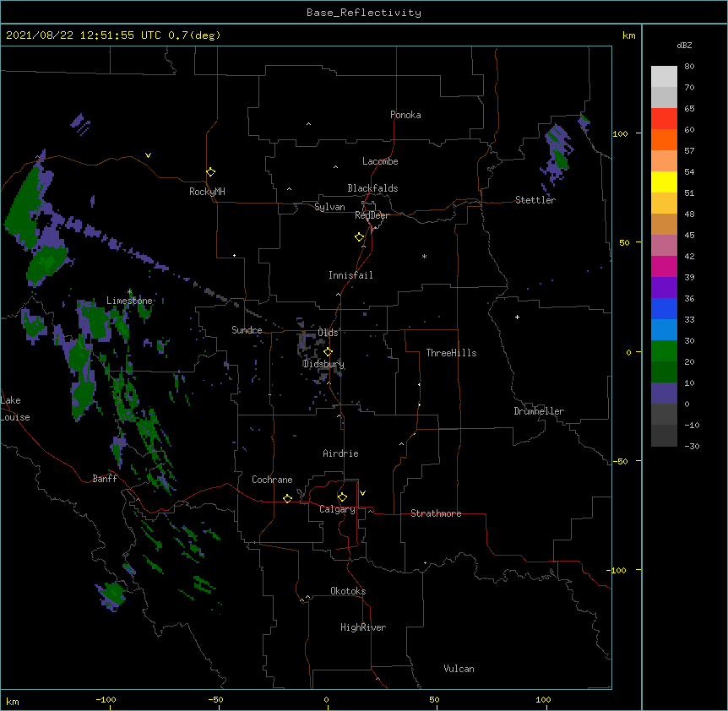Click the dBZ legend heading
The height and width of the screenshot is (711, 728).
click(684, 45)
